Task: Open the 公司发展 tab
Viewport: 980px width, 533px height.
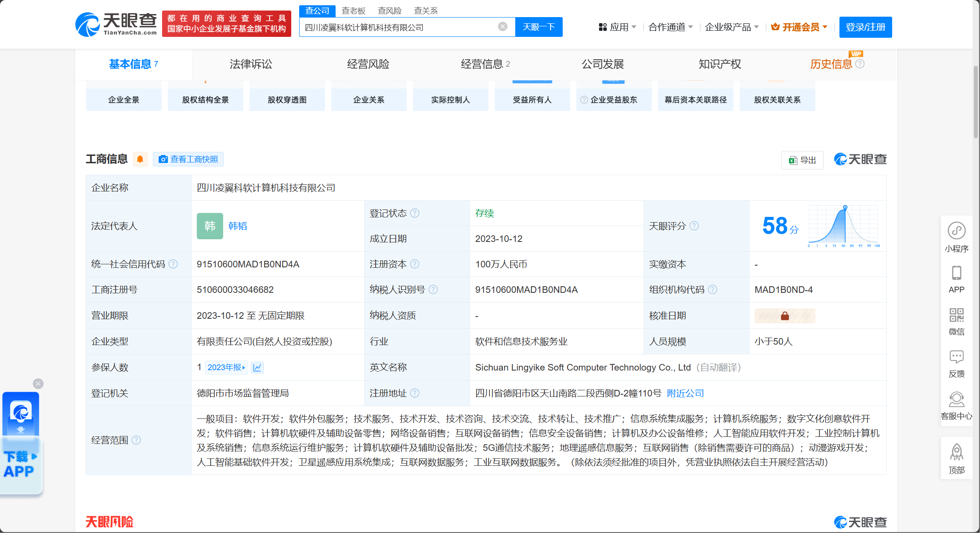Action: pyautogui.click(x=603, y=64)
